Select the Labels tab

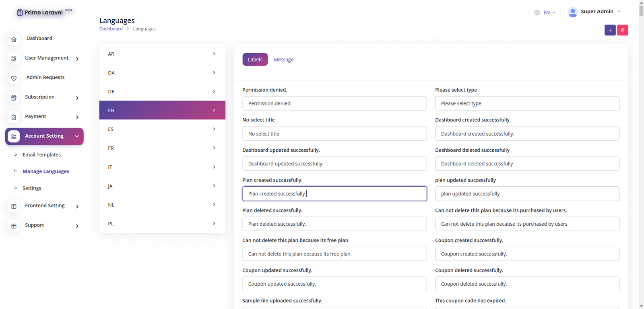point(255,60)
